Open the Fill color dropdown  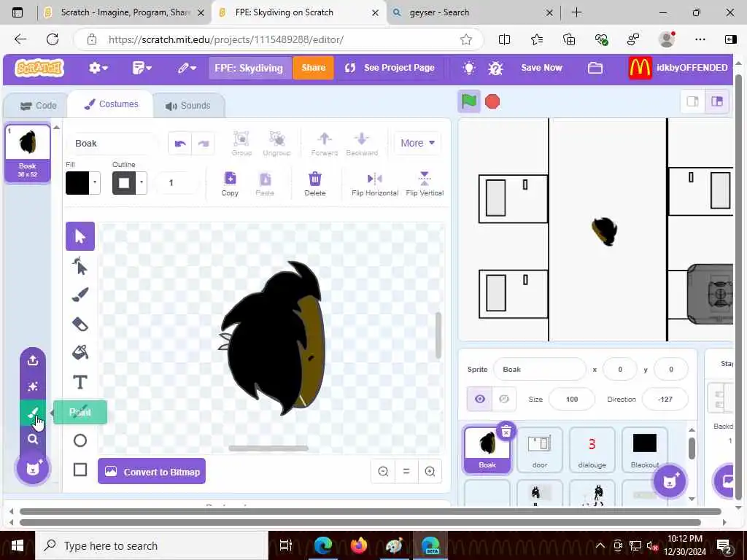pyautogui.click(x=95, y=182)
